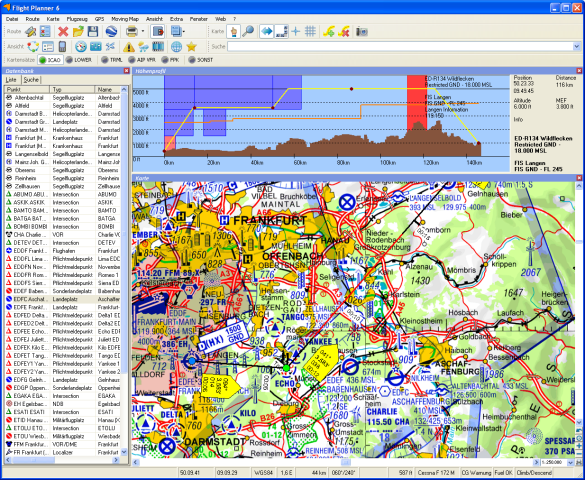Close the Datenbank panel

126,71
